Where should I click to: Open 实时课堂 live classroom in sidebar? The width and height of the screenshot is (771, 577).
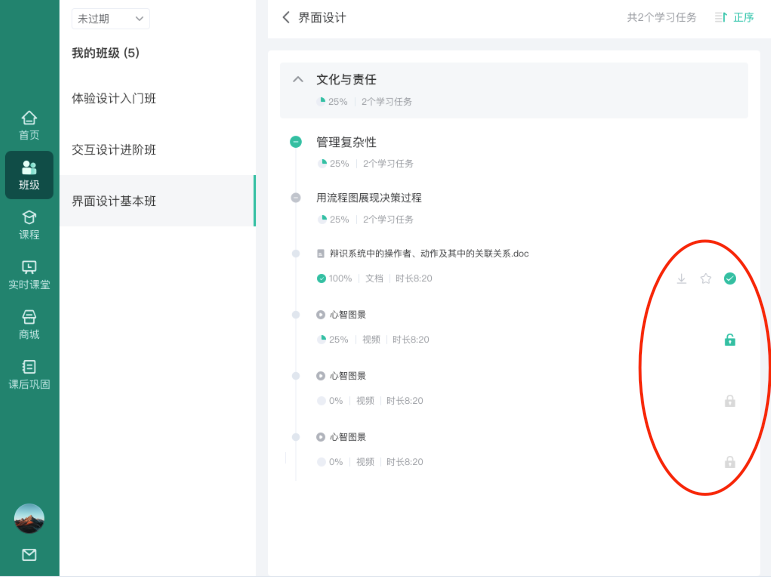click(29, 275)
